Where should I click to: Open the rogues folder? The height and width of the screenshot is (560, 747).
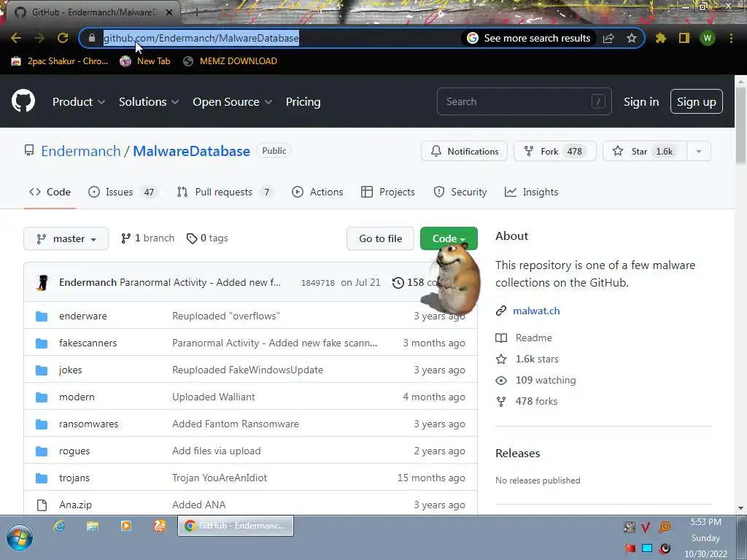74,451
